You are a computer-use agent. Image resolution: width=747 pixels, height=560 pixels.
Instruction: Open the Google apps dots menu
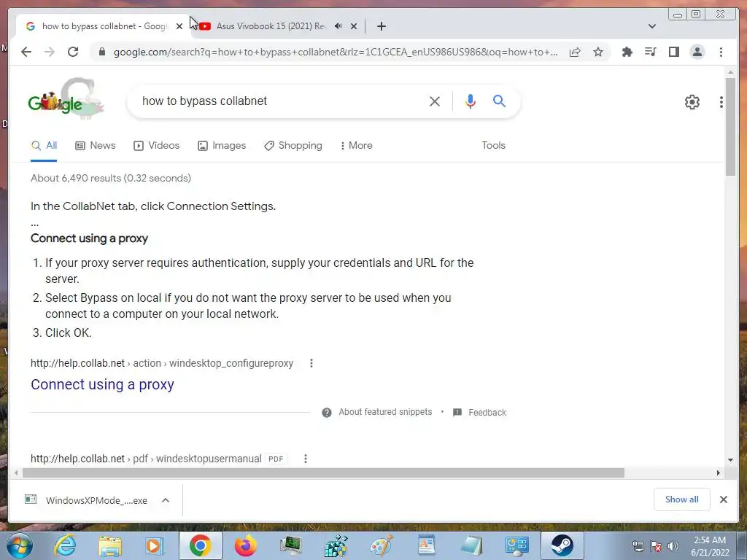pos(721,102)
